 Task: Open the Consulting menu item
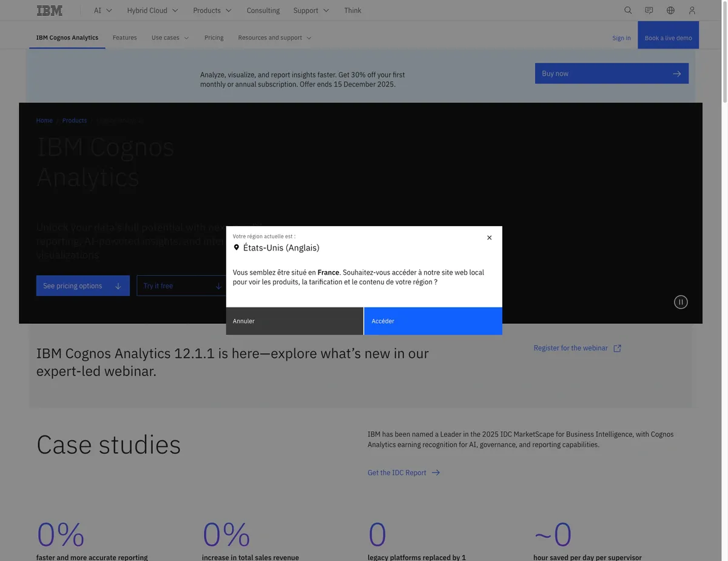tap(263, 10)
